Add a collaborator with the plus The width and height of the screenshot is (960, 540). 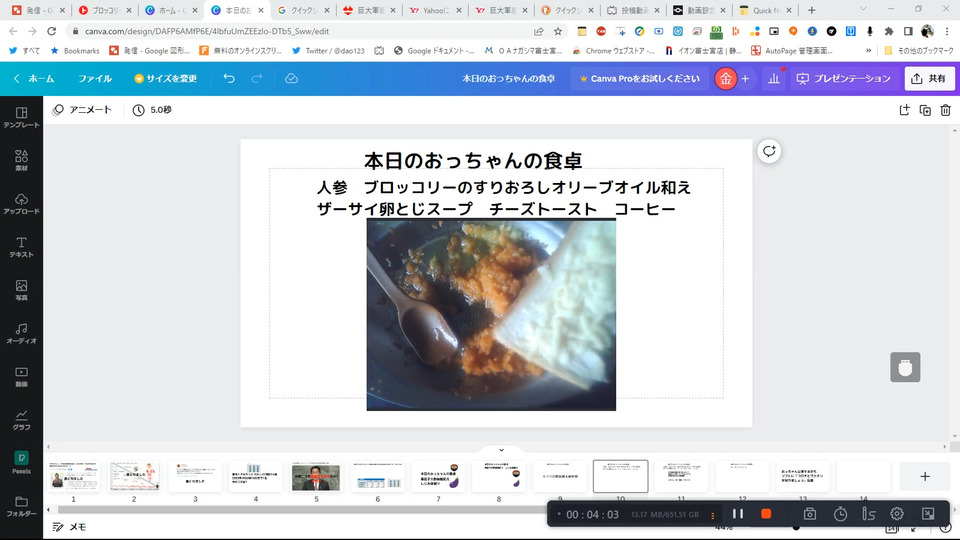tap(745, 78)
